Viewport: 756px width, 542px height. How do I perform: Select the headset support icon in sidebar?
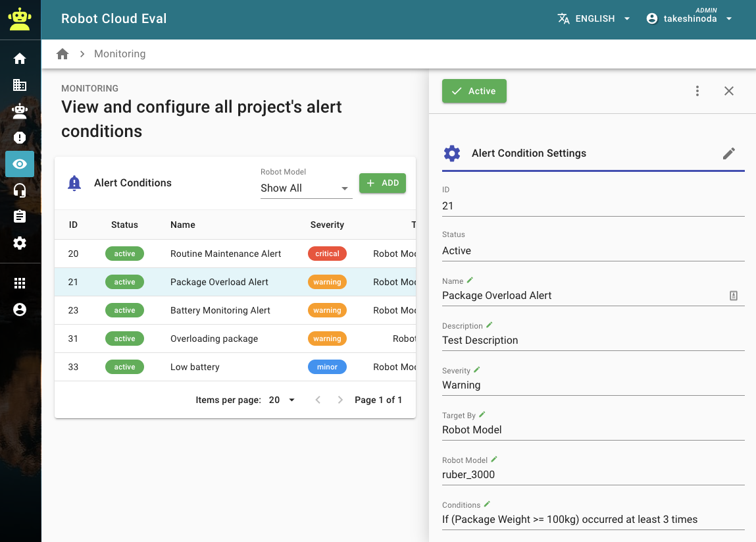(x=20, y=190)
